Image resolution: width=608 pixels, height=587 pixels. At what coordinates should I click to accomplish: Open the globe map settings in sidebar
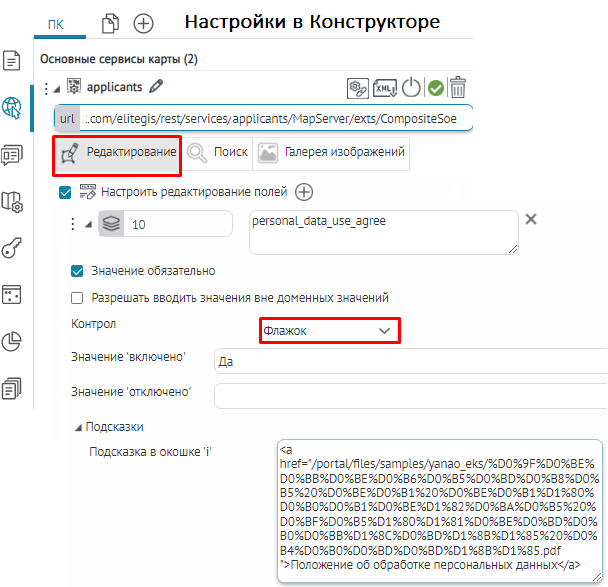(13, 107)
